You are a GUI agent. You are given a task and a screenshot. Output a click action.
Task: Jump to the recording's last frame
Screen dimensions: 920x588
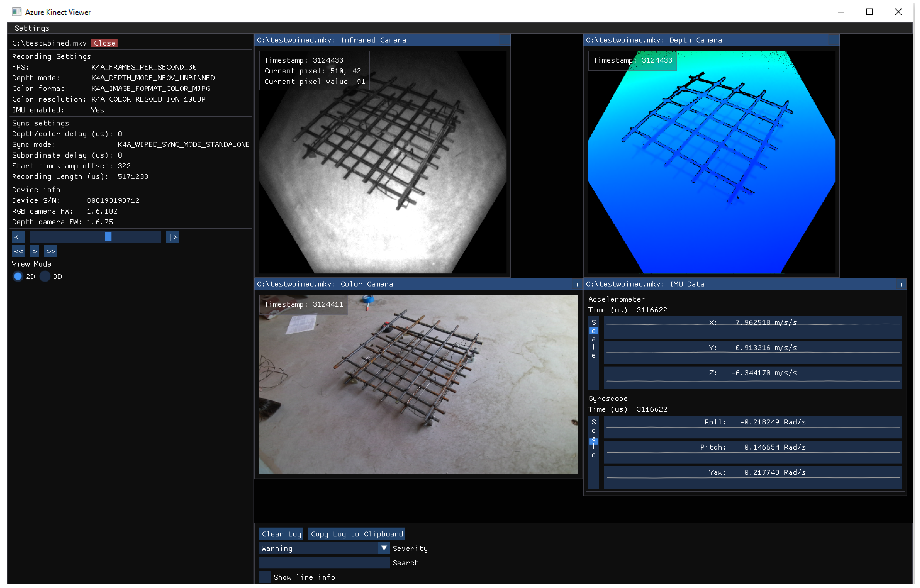click(173, 237)
